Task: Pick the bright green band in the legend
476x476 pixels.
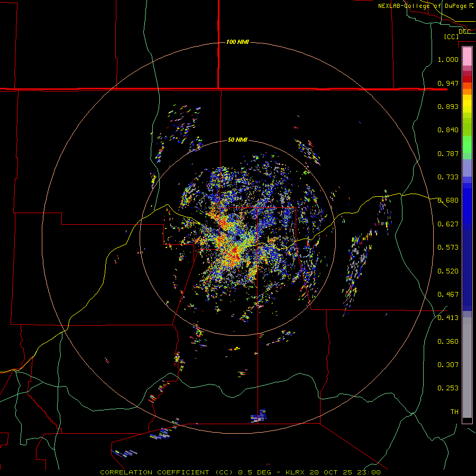Action: click(467, 144)
